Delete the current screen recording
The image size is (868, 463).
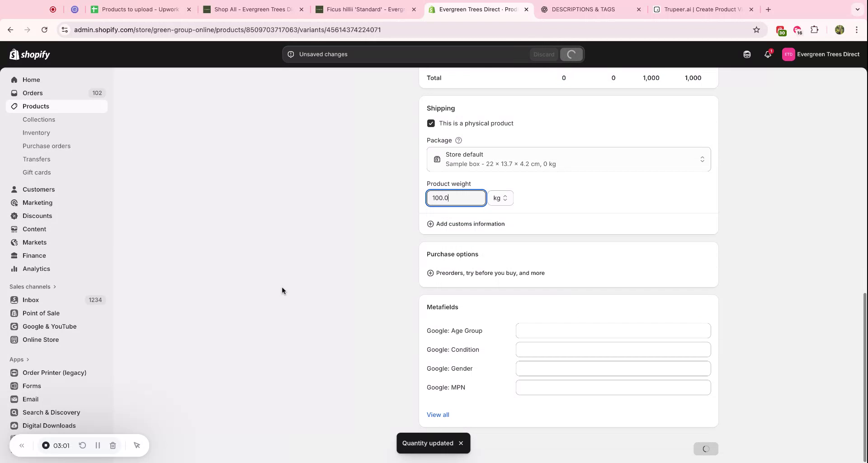click(113, 445)
